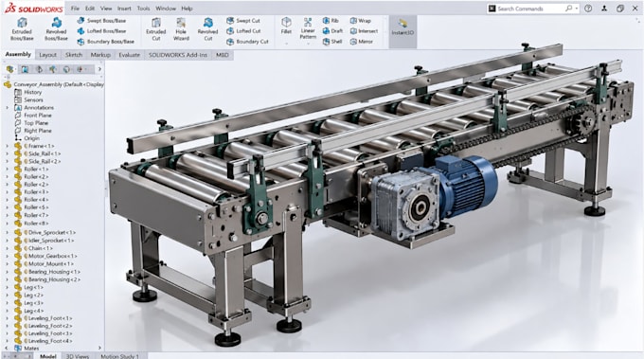Open the Search Commands dropdown arrow
644x359 pixels.
577,9
